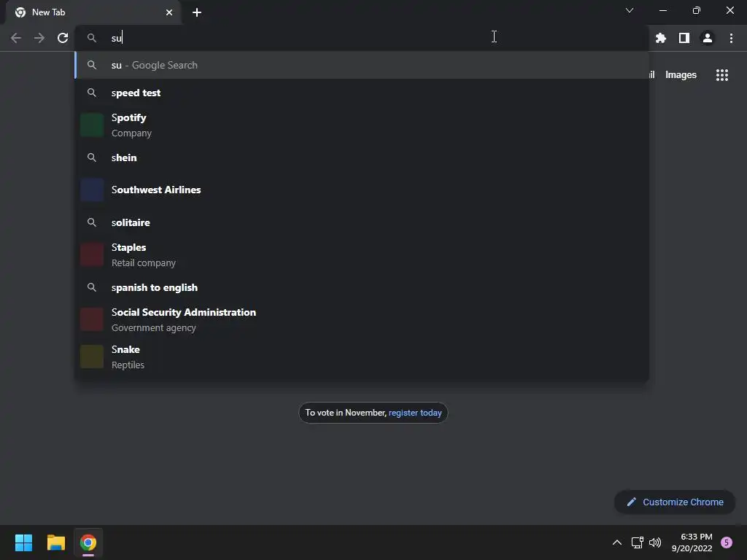
Task: Select the 'shein' suggestion
Action: coord(362,157)
